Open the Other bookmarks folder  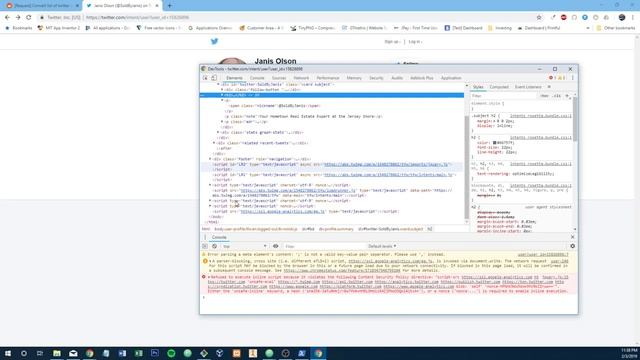point(616,28)
